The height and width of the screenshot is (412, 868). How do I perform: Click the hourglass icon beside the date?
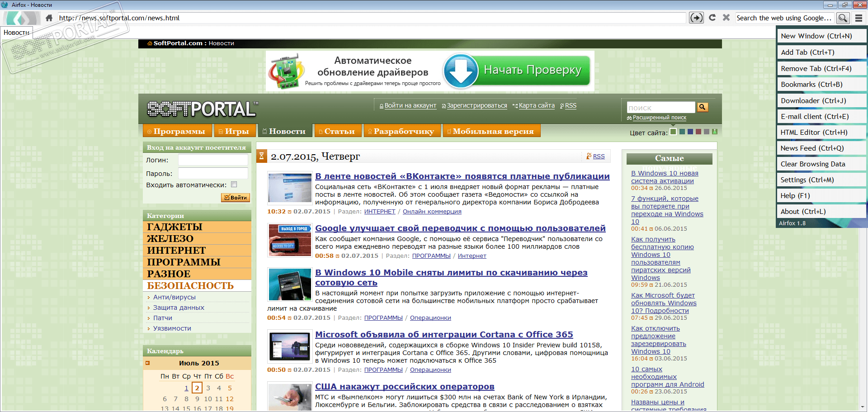pyautogui.click(x=261, y=156)
